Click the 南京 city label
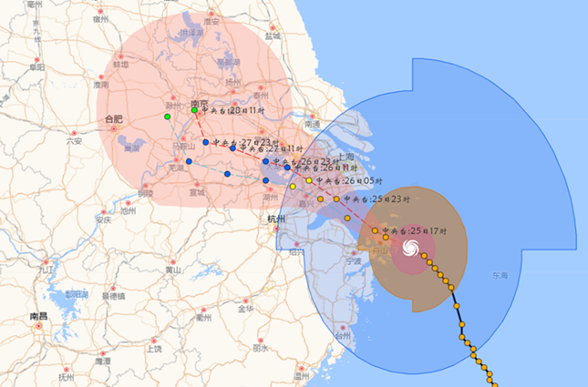Screen dimensions: 588x387 click(200, 102)
